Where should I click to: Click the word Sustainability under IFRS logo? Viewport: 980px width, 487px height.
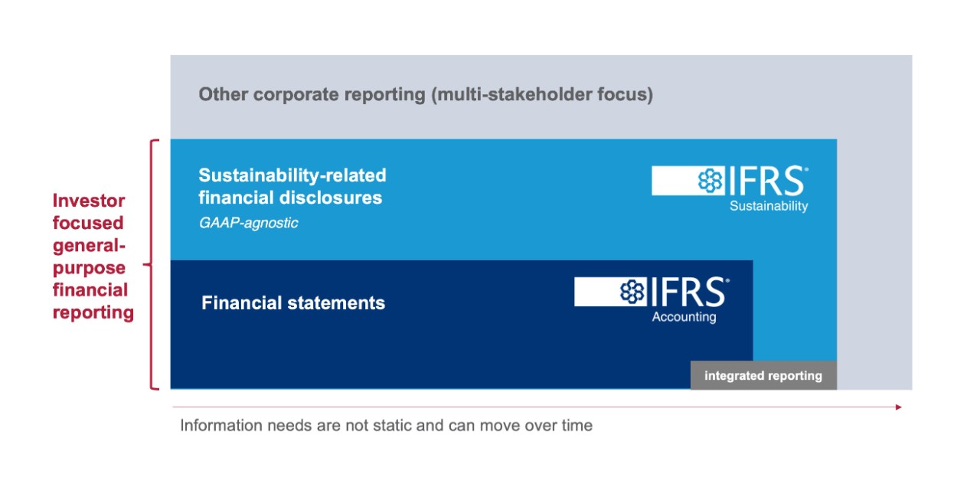click(x=769, y=206)
